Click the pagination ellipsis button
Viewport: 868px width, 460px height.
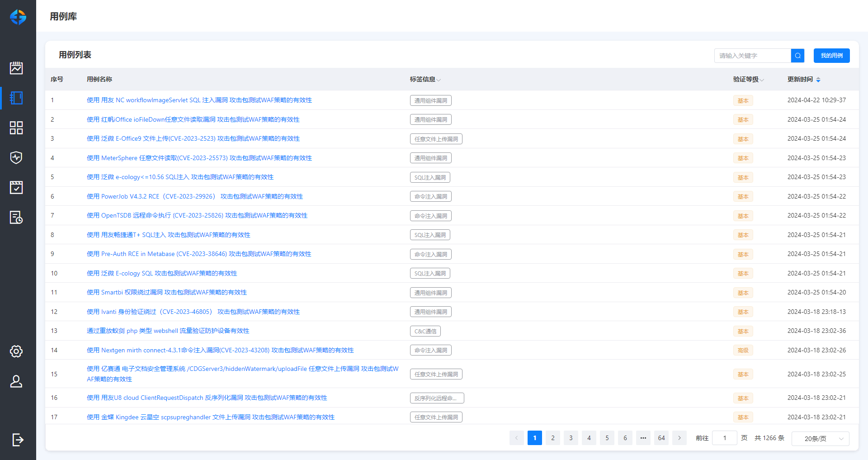643,438
